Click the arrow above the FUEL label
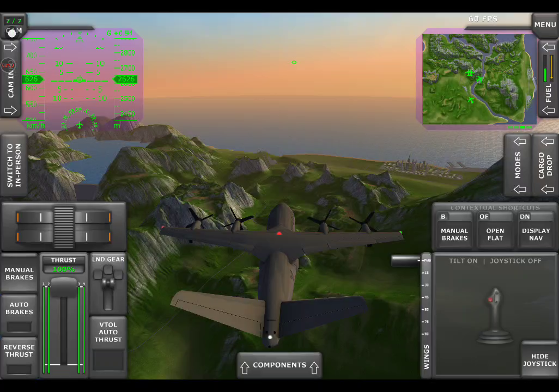This screenshot has width=559, height=392. click(x=548, y=47)
